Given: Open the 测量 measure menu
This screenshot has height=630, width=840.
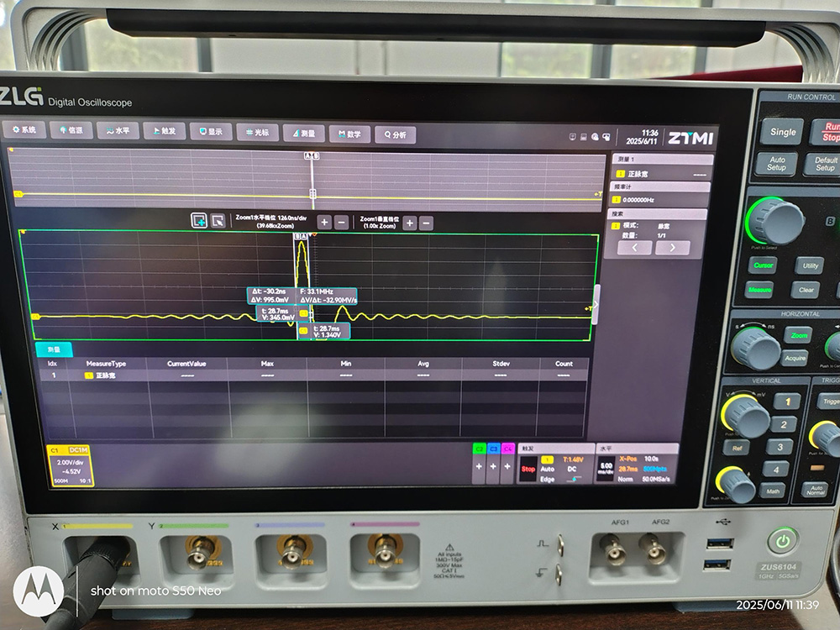Looking at the screenshot, I should 303,133.
